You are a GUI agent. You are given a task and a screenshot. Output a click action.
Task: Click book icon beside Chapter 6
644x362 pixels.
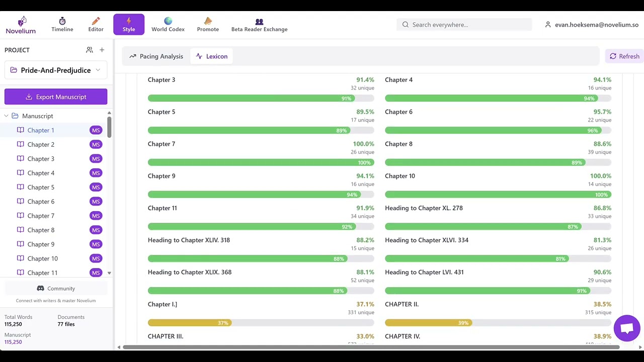(20, 201)
